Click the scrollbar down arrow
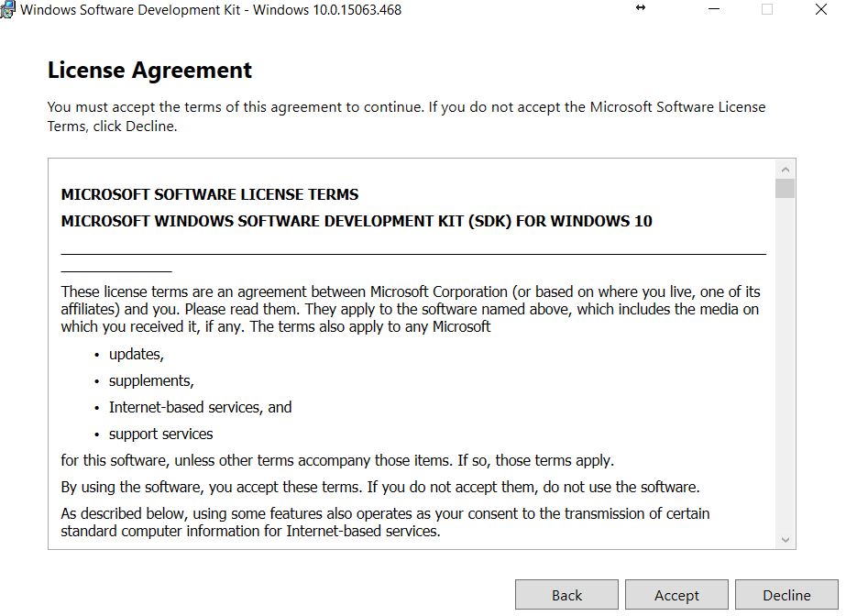846x616 pixels. pos(785,540)
